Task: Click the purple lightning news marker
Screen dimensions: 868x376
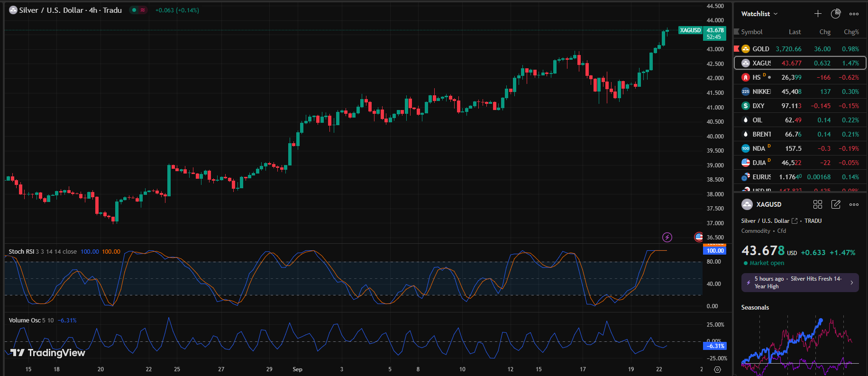Action: coord(667,237)
